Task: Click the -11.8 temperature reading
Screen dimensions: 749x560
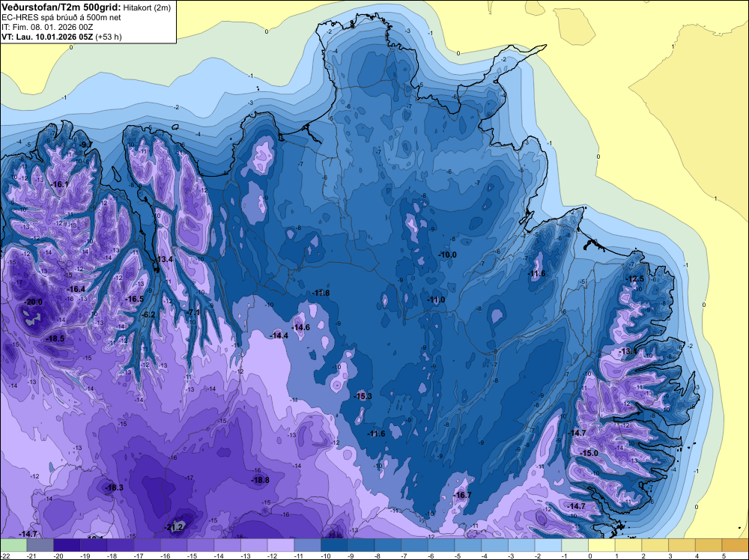Action: pos(321,293)
